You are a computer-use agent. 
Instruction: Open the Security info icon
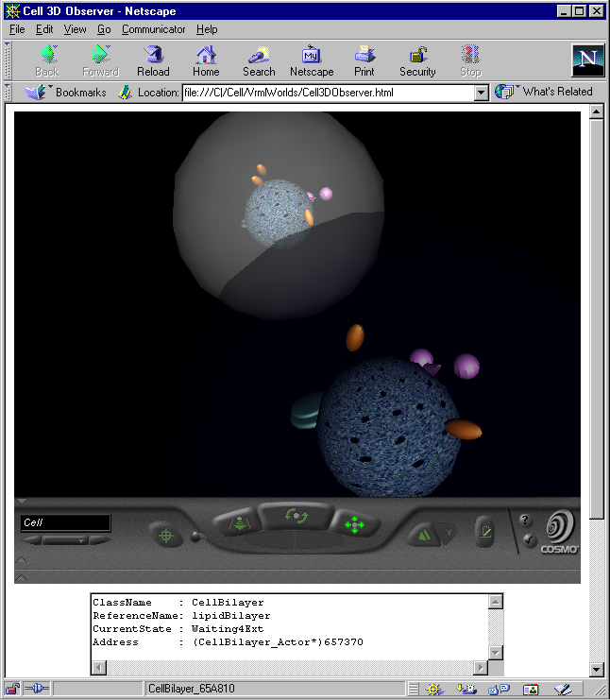[417, 60]
